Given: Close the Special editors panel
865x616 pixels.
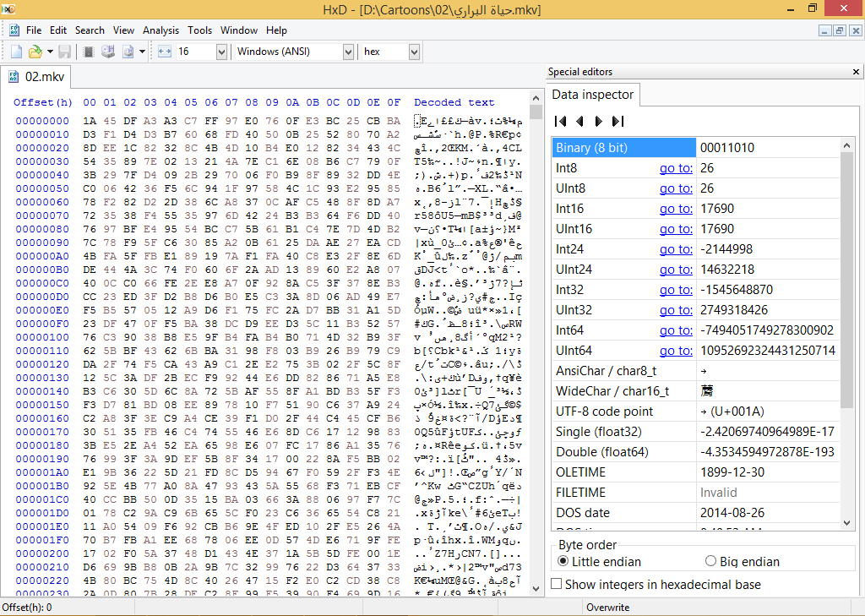Looking at the screenshot, I should coord(856,72).
